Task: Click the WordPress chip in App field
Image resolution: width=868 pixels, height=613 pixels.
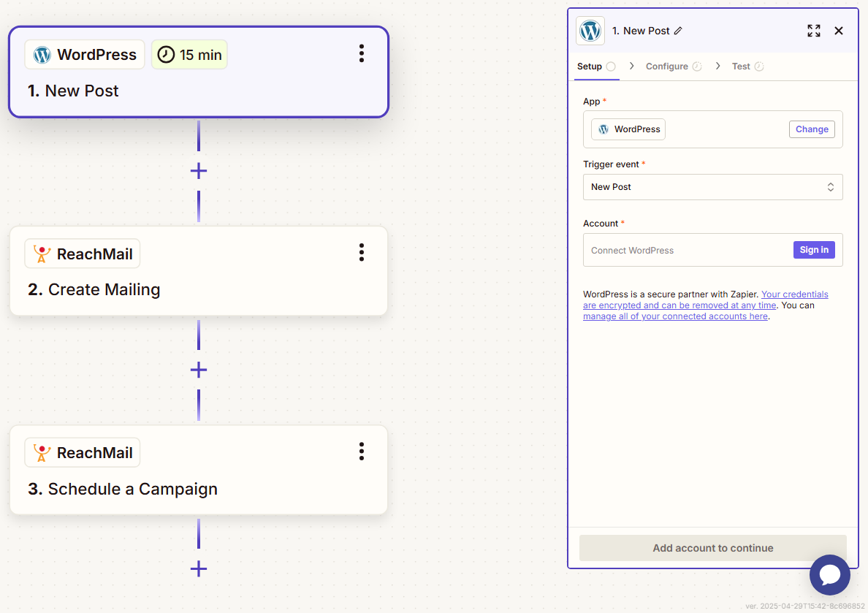Action: [x=628, y=129]
